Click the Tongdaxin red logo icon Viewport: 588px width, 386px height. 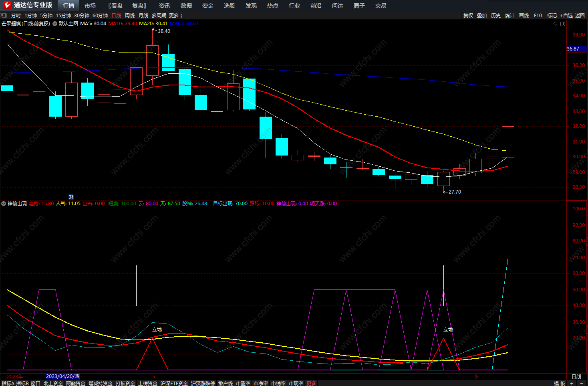(x=7, y=5)
